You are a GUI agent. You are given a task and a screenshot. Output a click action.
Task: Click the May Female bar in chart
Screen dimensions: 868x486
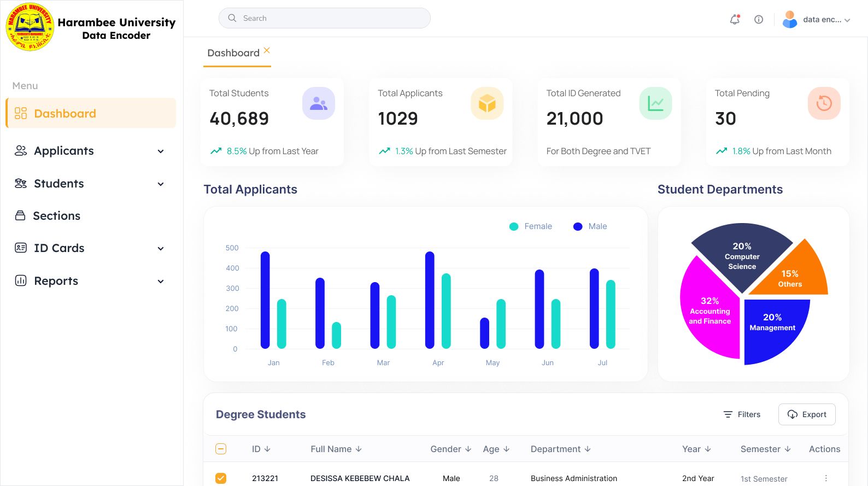point(501,324)
